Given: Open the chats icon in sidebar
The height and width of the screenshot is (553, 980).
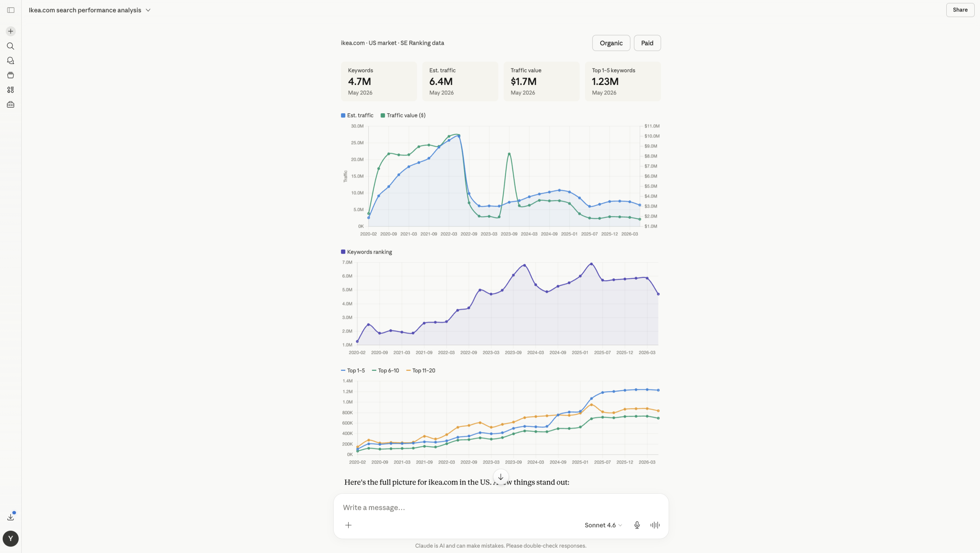Looking at the screenshot, I should click(x=11, y=60).
